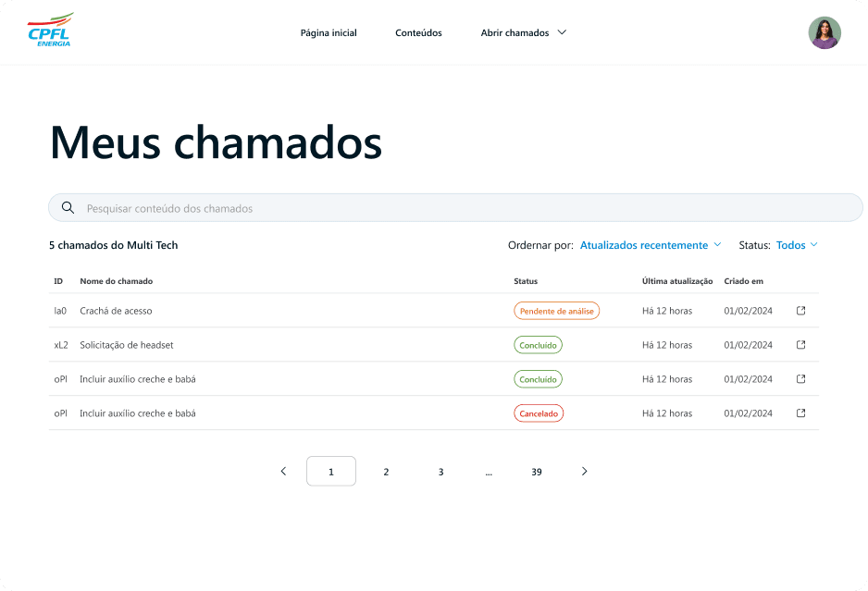Click ticket ID Ia0

[x=60, y=311]
